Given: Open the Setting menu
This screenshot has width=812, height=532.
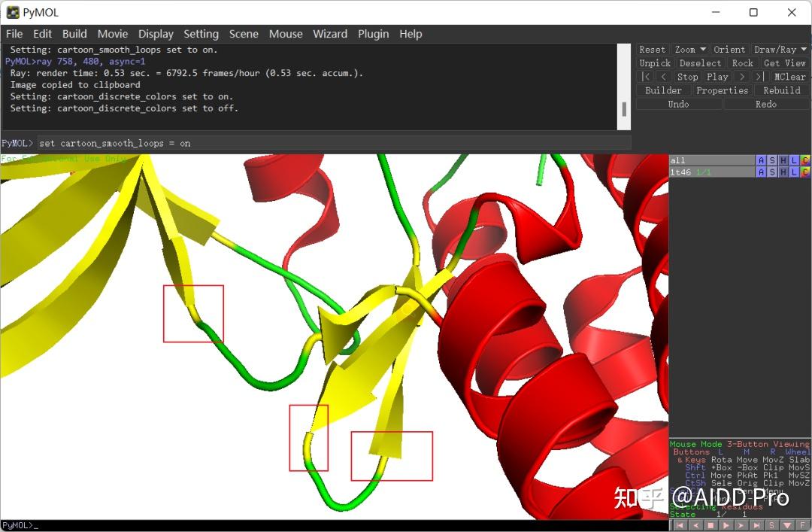Looking at the screenshot, I should tap(201, 34).
